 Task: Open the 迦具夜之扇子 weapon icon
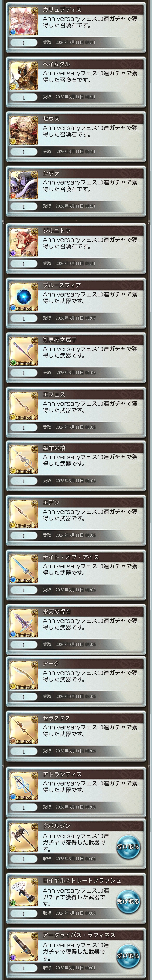[x=24, y=352]
